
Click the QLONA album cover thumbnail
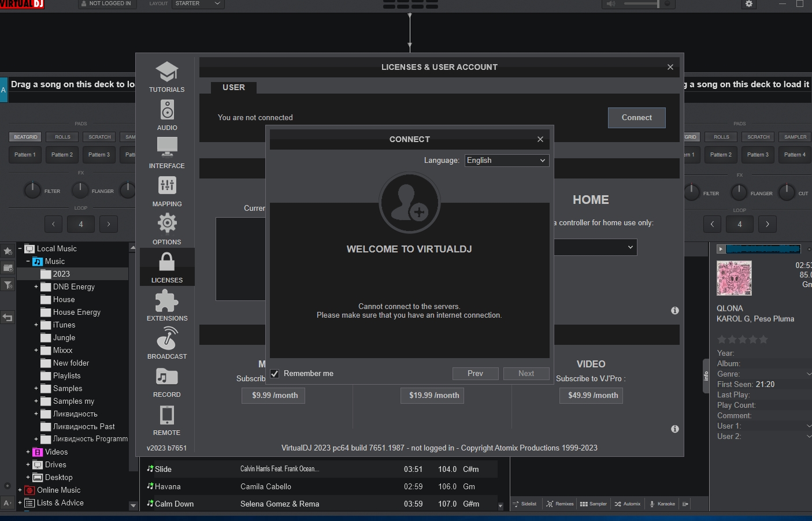pyautogui.click(x=734, y=278)
